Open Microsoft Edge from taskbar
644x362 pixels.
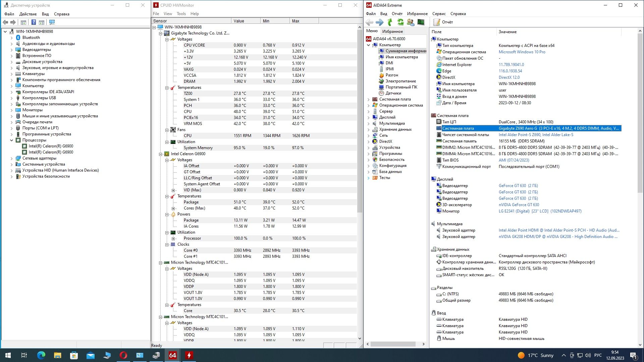coord(41,355)
